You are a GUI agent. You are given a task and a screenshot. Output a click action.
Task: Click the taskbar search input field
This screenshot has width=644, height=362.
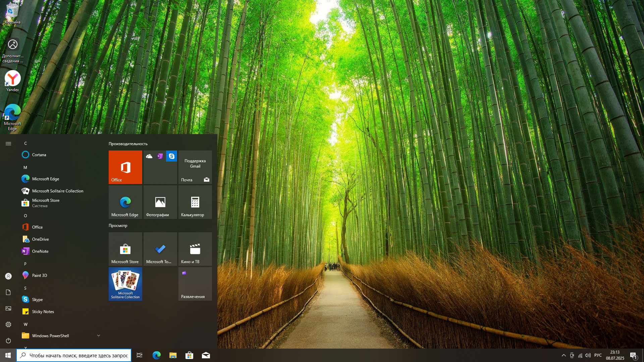tap(78, 356)
